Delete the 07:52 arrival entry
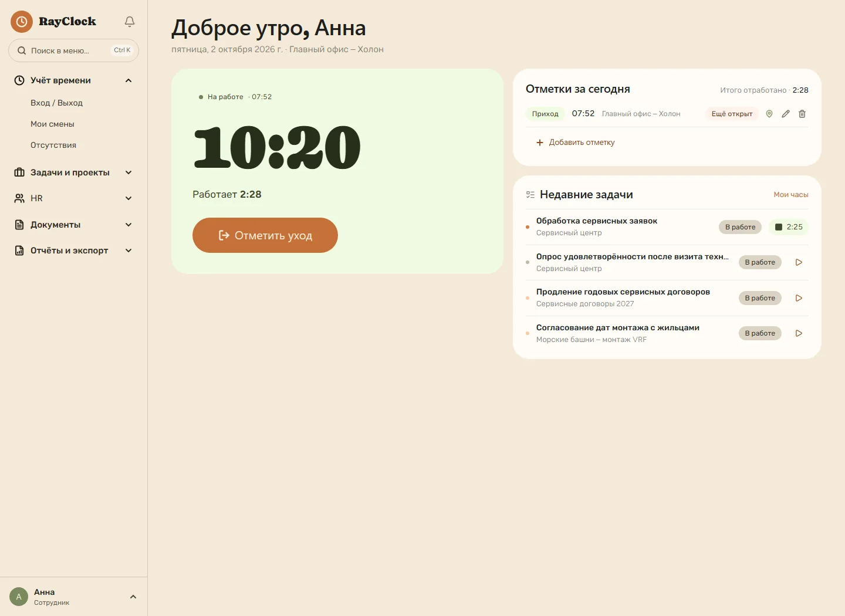845x616 pixels. (x=802, y=114)
